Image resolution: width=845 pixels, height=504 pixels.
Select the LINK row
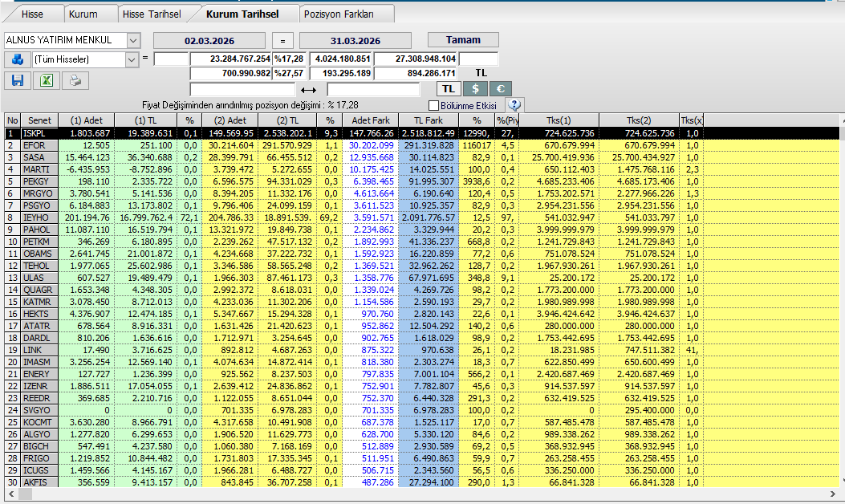click(422, 350)
